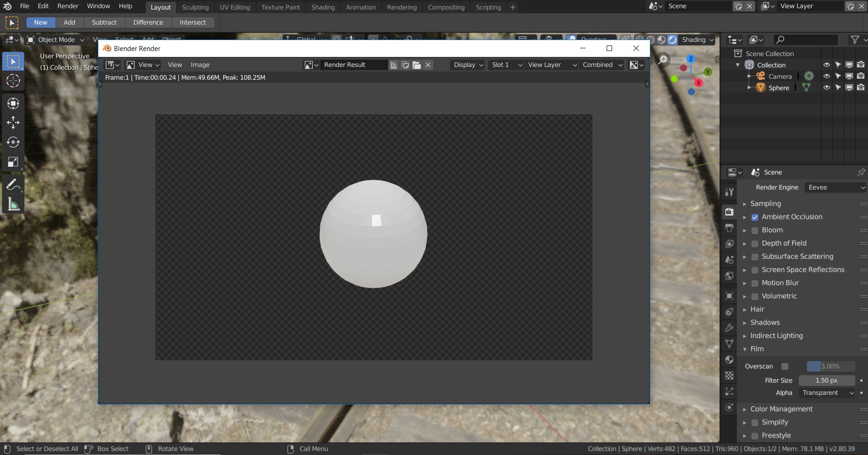868x455 pixels.
Task: Click the Sphere mesh data icon in outliner
Action: pyautogui.click(x=806, y=87)
